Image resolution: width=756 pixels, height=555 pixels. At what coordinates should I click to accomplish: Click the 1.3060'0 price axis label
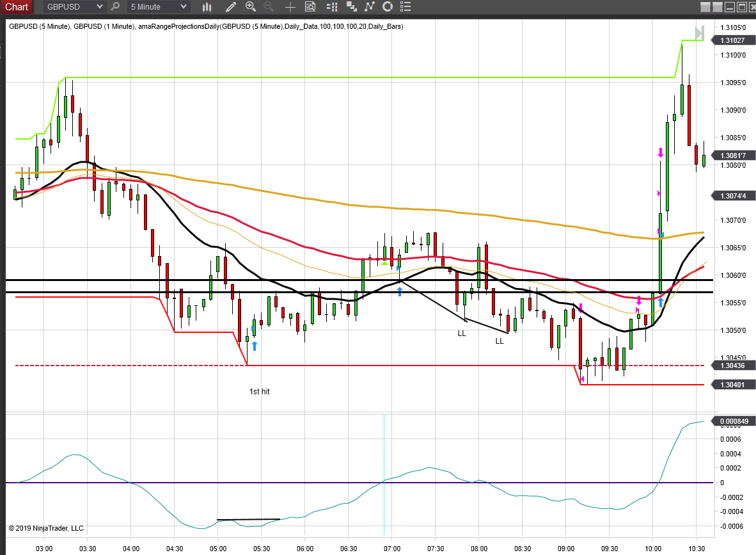pos(733,275)
